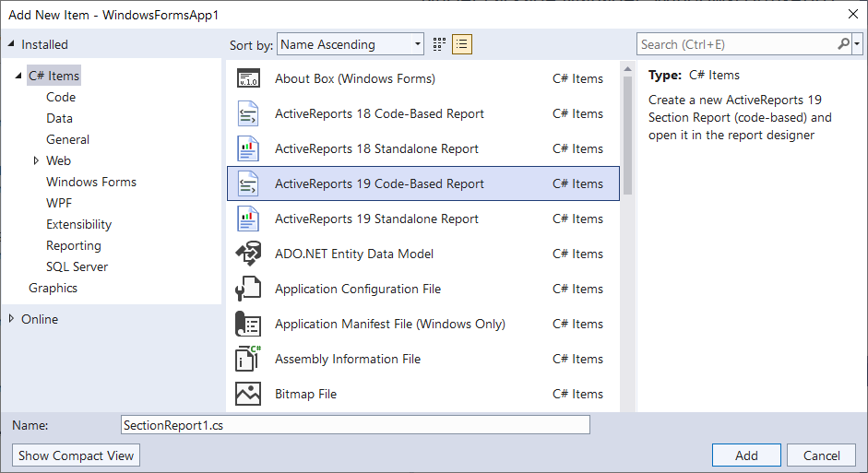The image size is (868, 473).
Task: Select the Windows Forms category
Action: [91, 182]
